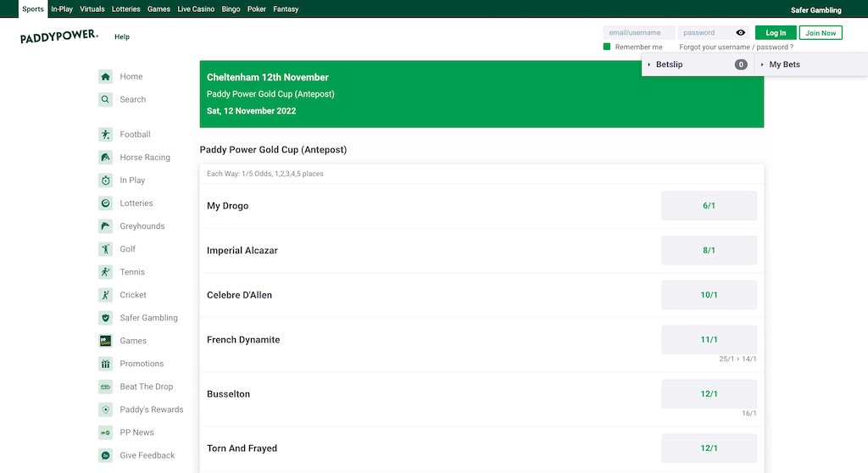The image size is (868, 473).
Task: Open the top Games tab
Action: [x=159, y=8]
